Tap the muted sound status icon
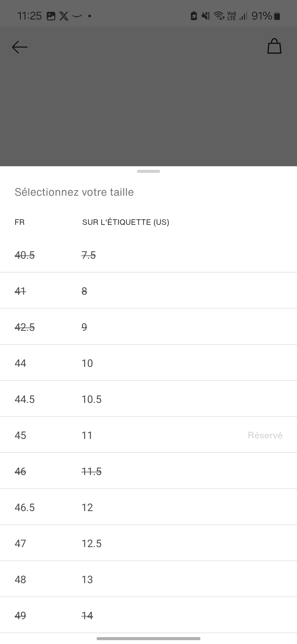This screenshot has width=297, height=644. (205, 16)
